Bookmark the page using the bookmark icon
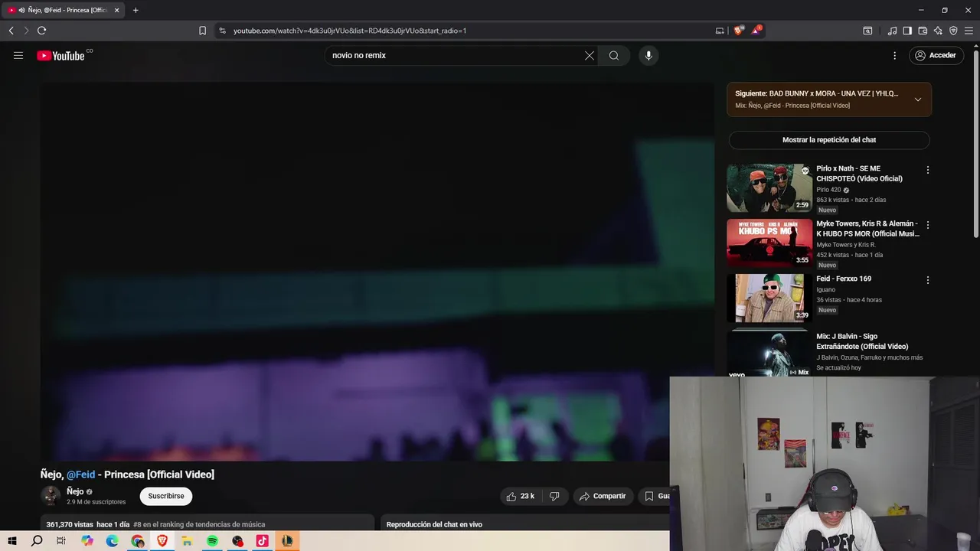Image resolution: width=980 pixels, height=551 pixels. point(202,31)
